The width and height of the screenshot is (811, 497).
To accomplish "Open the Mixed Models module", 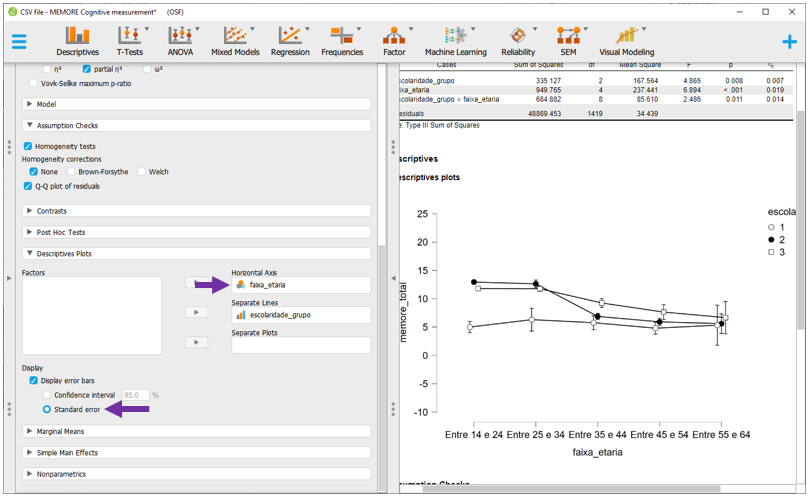I will (x=235, y=41).
